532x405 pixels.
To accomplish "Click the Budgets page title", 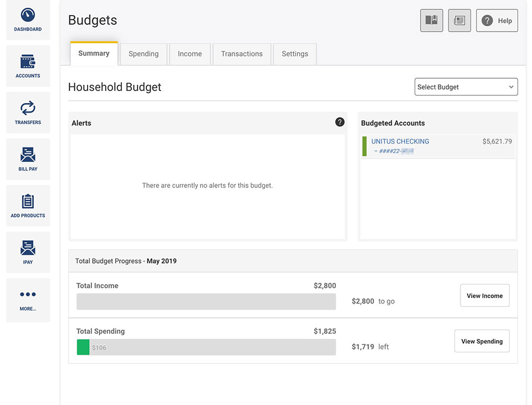I will click(93, 20).
